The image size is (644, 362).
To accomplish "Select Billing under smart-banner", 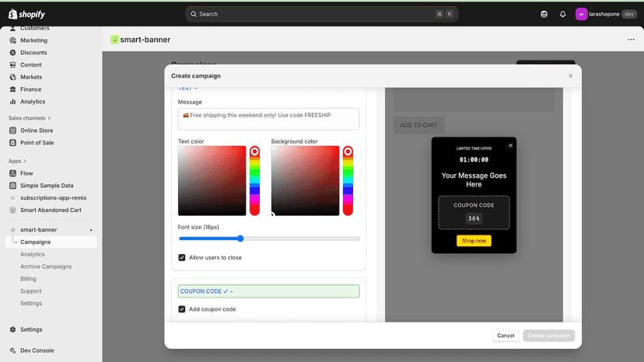I will [x=28, y=279].
